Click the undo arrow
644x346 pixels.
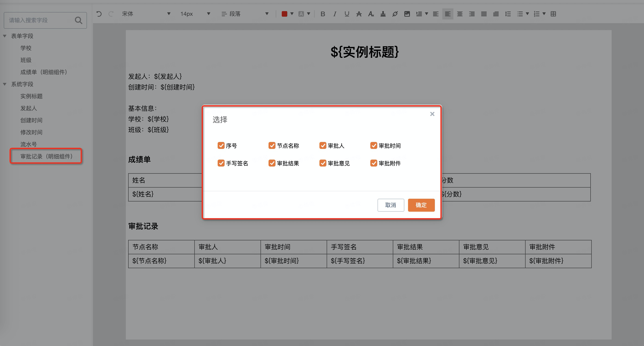click(x=99, y=14)
